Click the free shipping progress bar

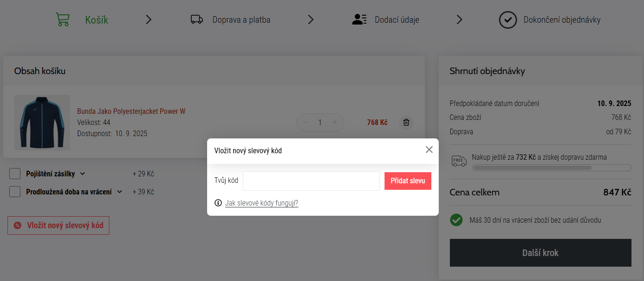pos(551,168)
